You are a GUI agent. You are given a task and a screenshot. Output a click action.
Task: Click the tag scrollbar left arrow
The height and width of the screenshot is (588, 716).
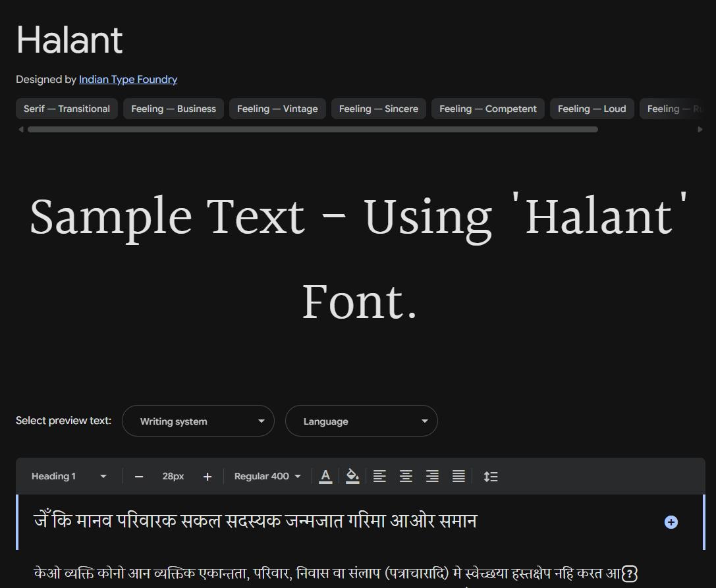[x=20, y=130]
